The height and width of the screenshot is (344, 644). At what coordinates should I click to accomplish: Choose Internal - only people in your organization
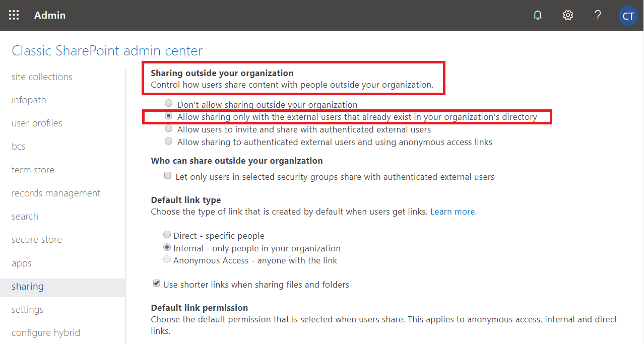click(167, 248)
